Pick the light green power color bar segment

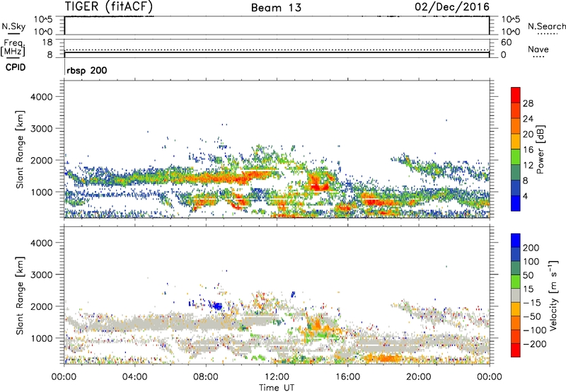coord(516,157)
